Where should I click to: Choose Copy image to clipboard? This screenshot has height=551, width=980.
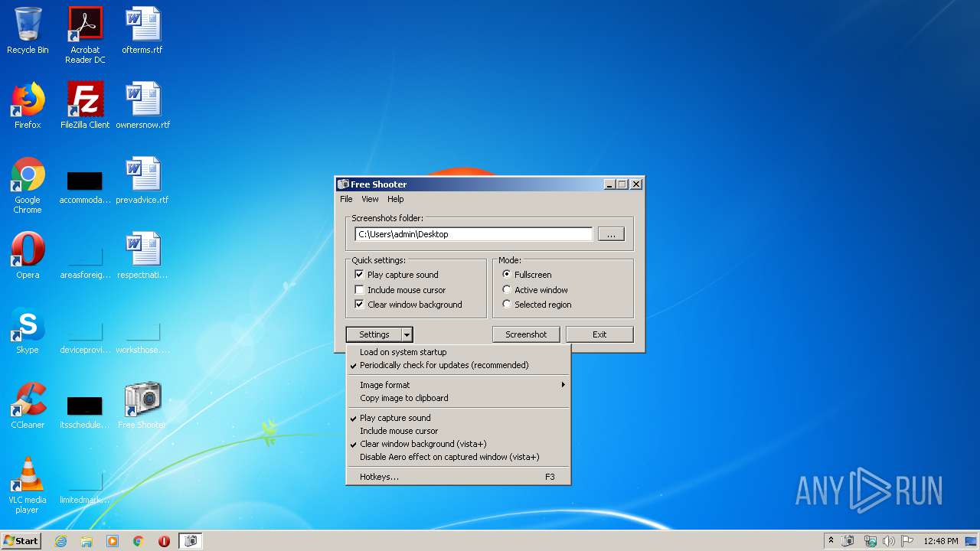[x=459, y=398]
